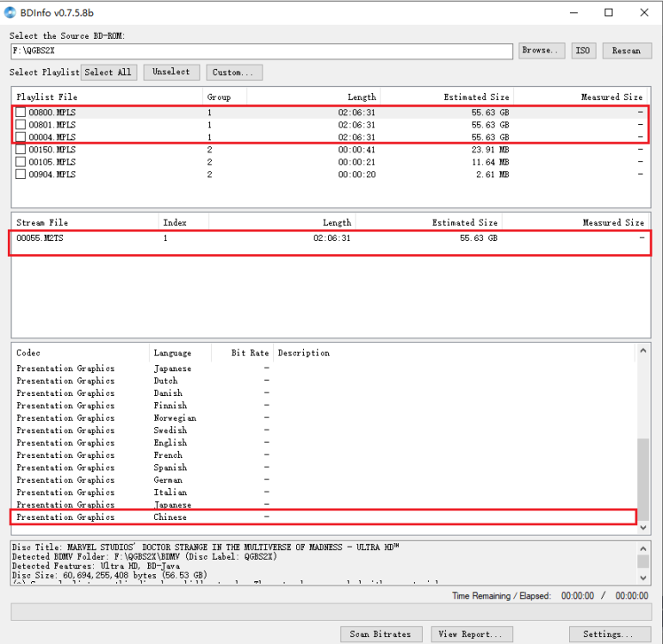
Task: Focus the source BD-ROM path field
Action: 262,51
